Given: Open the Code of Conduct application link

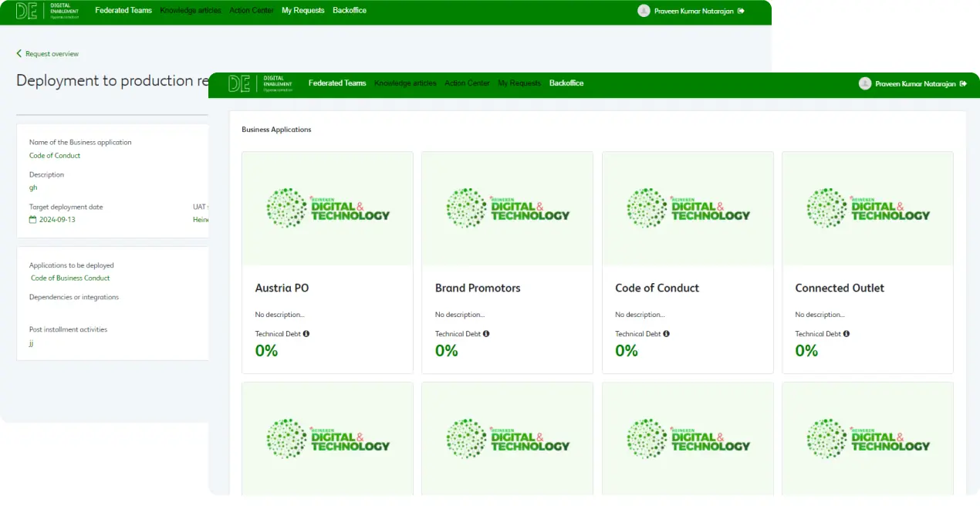Looking at the screenshot, I should point(54,155).
